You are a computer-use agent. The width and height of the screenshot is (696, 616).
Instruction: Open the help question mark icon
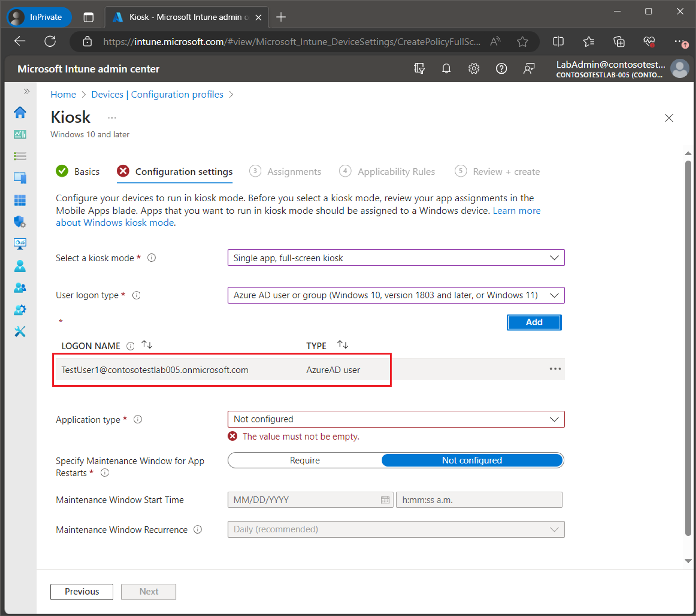pyautogui.click(x=501, y=69)
